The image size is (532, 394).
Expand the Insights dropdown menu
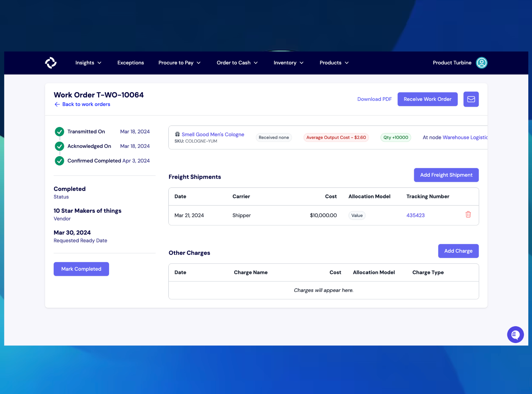coord(88,63)
